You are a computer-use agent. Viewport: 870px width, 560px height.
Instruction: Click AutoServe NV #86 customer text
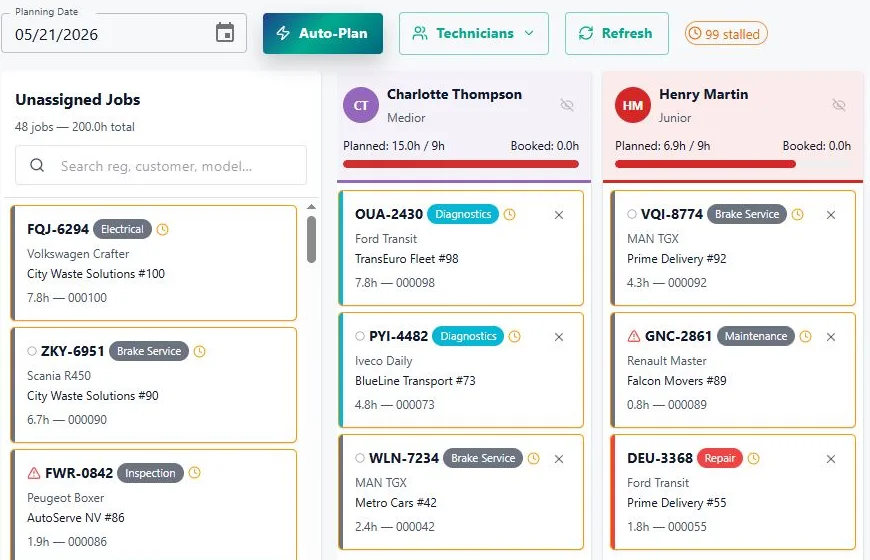75,518
